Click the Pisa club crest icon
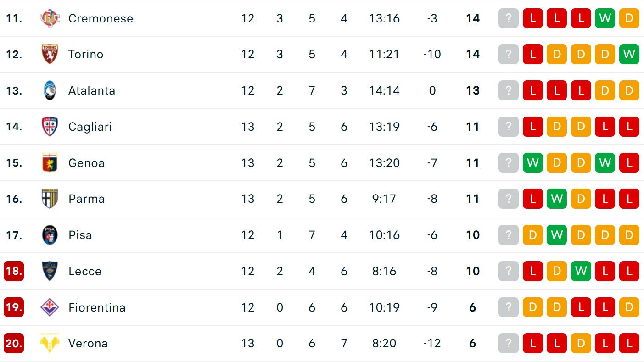The image size is (644, 362). pyautogui.click(x=50, y=235)
